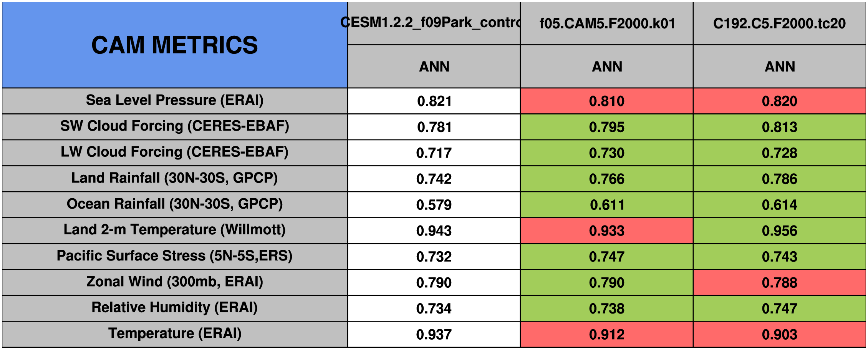Click the red 0.933 Land Temperature cell
Screen dimensions: 868x350
(x=607, y=231)
